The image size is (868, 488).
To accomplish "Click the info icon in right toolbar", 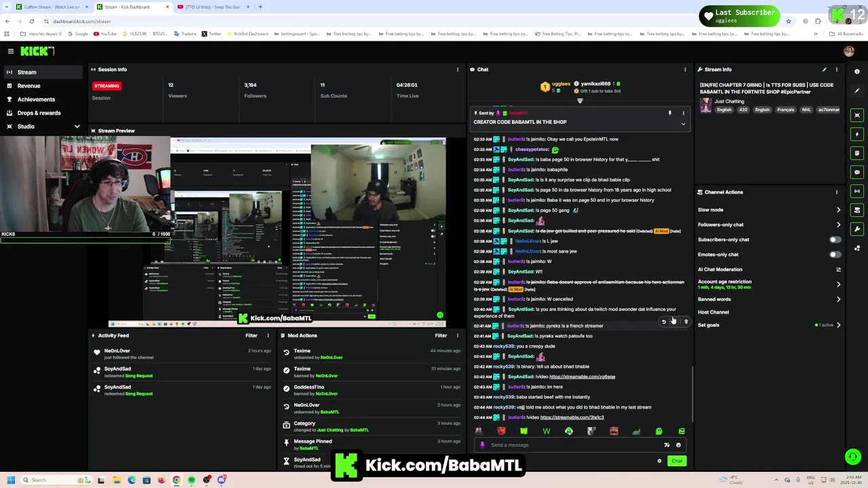I will click(857, 71).
